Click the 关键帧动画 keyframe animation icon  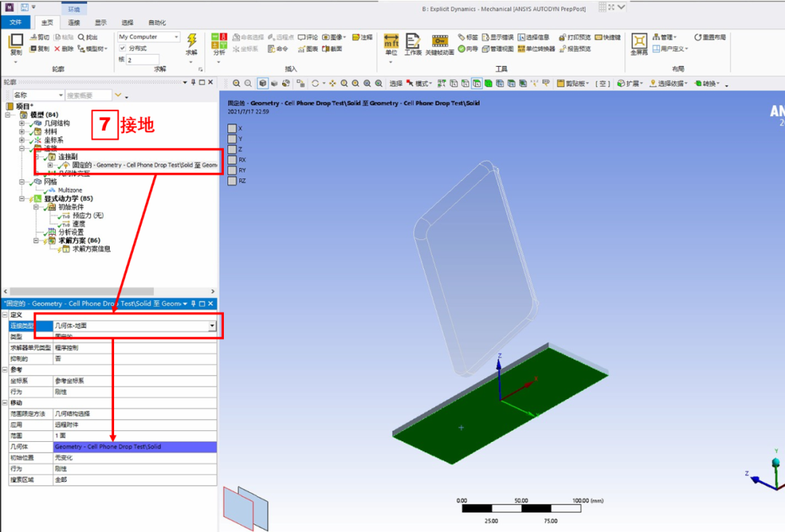(440, 41)
